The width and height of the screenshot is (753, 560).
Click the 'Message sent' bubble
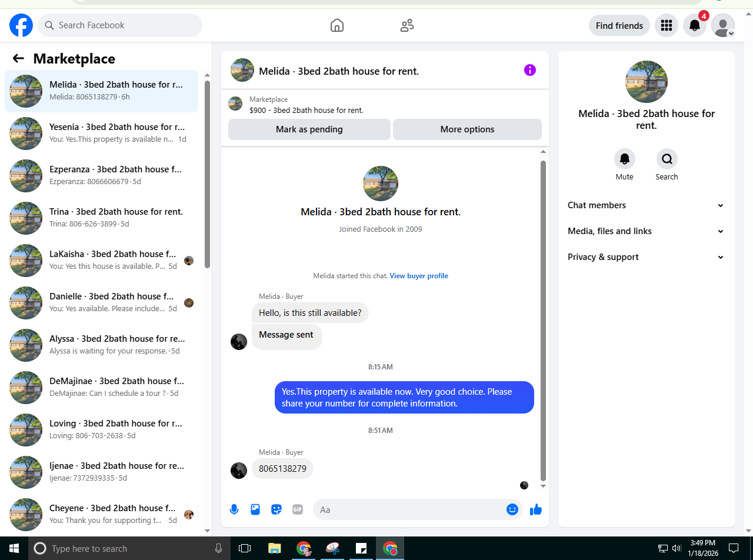point(287,337)
